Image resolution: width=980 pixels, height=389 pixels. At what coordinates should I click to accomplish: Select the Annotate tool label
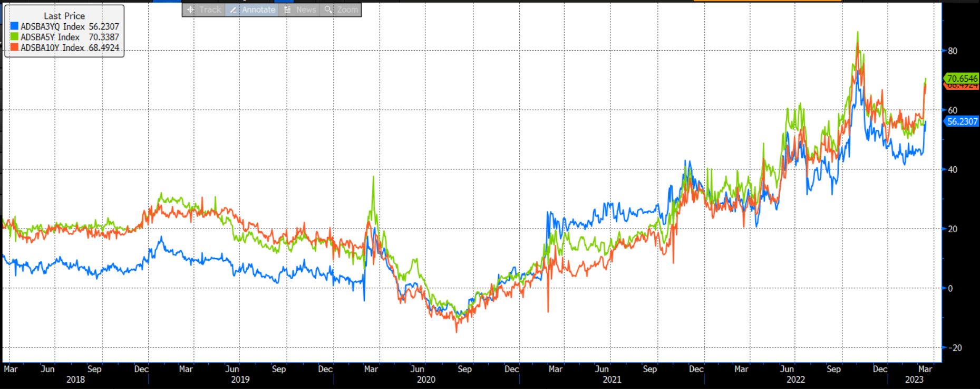pyautogui.click(x=258, y=10)
